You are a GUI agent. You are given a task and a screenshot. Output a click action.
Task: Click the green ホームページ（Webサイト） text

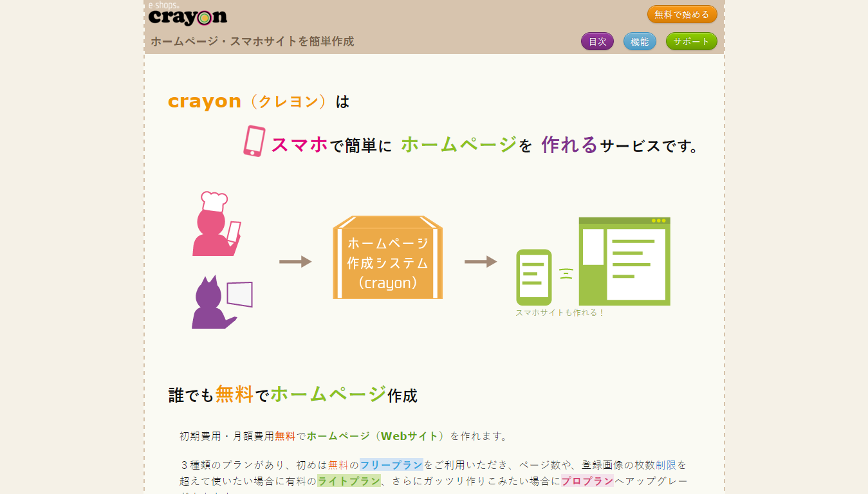tap(376, 436)
